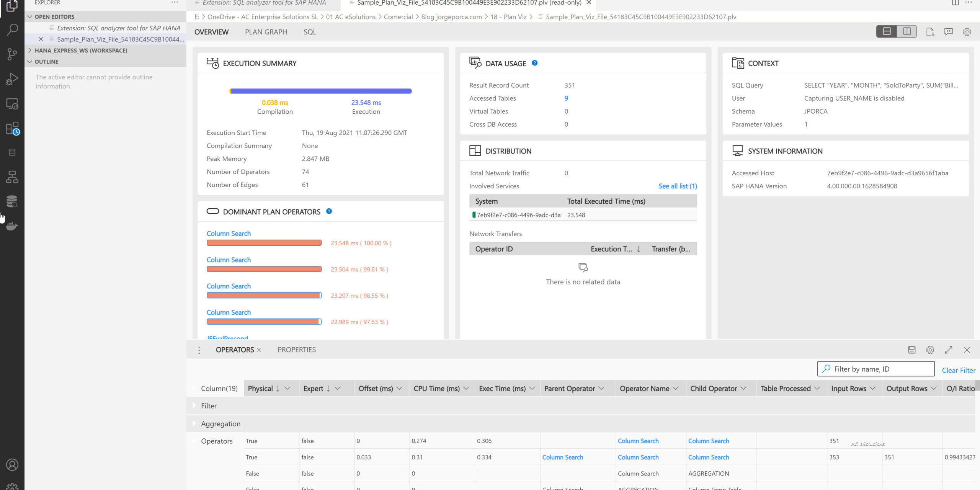Maximize the operators panel with expand icon
Viewport: 980px width, 490px height.
(948, 350)
